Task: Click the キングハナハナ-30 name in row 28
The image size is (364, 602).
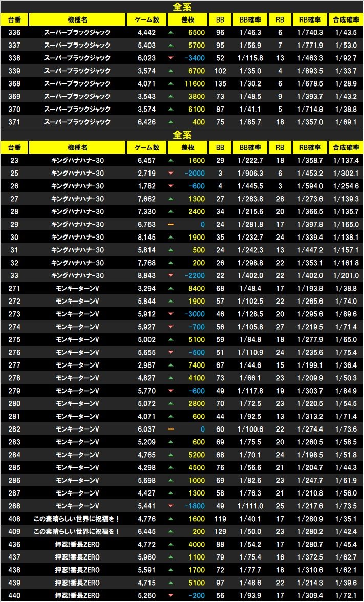Action: click(77, 211)
